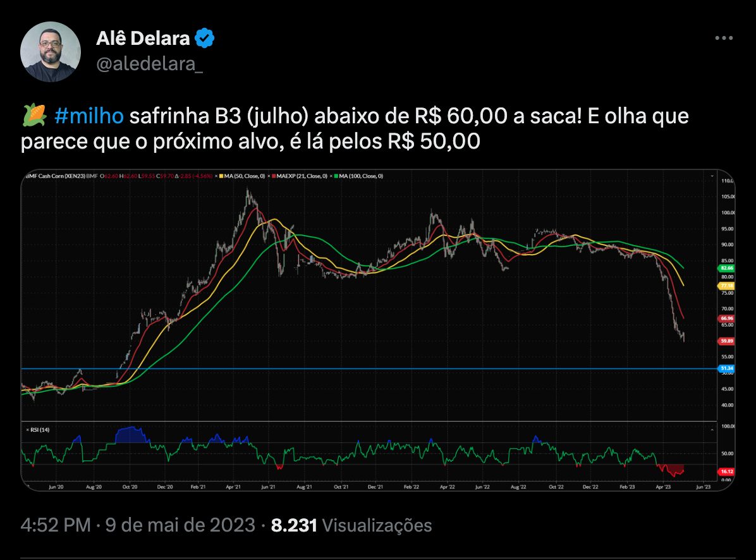Click the 8.231 Visualizações view count
Screen dimensions: 756x560
[351, 525]
